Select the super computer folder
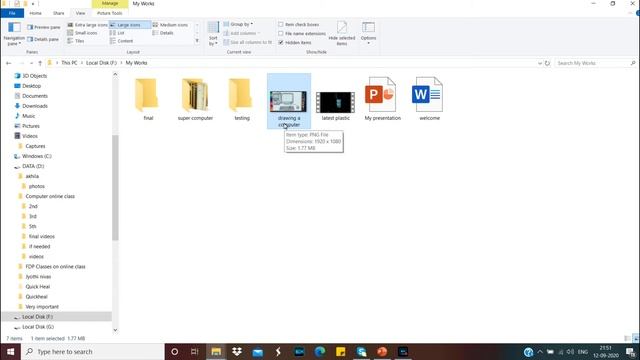Viewport: 640px width, 360px height. 195,99
